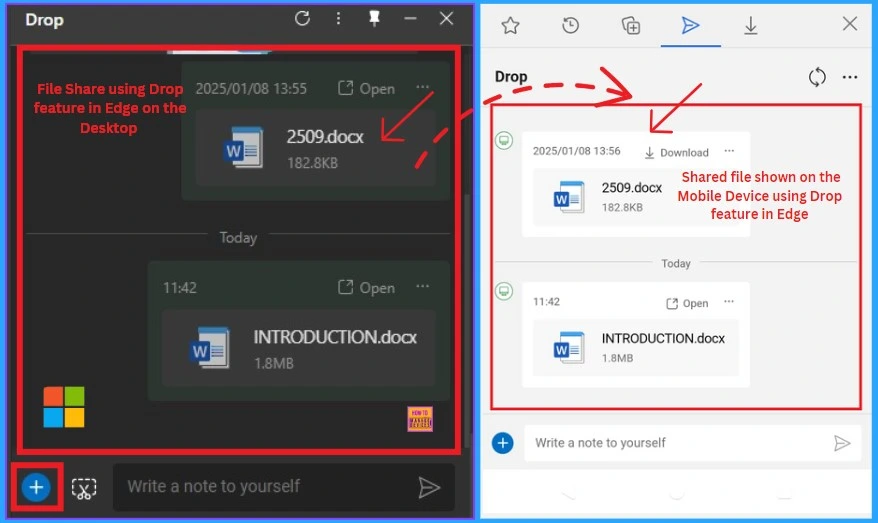Click the Word icon of desktop 2509.docx
This screenshot has width=878, height=523.
pos(242,148)
